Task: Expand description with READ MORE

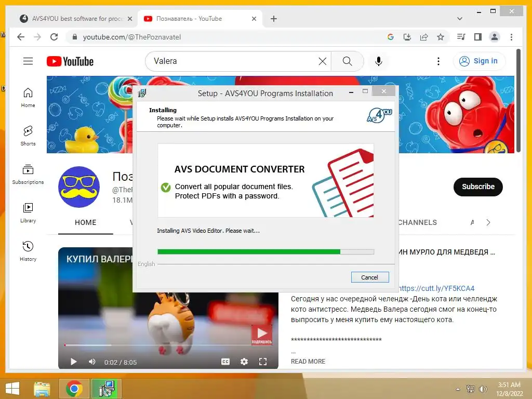Action: [x=308, y=362]
